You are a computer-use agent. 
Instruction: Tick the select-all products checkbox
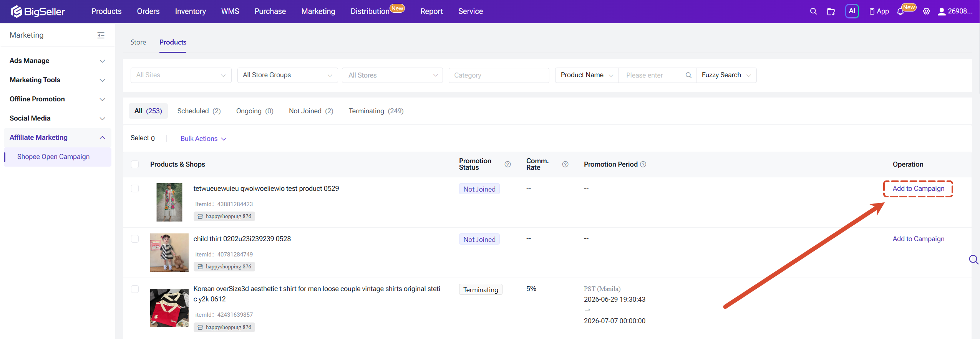tap(135, 164)
